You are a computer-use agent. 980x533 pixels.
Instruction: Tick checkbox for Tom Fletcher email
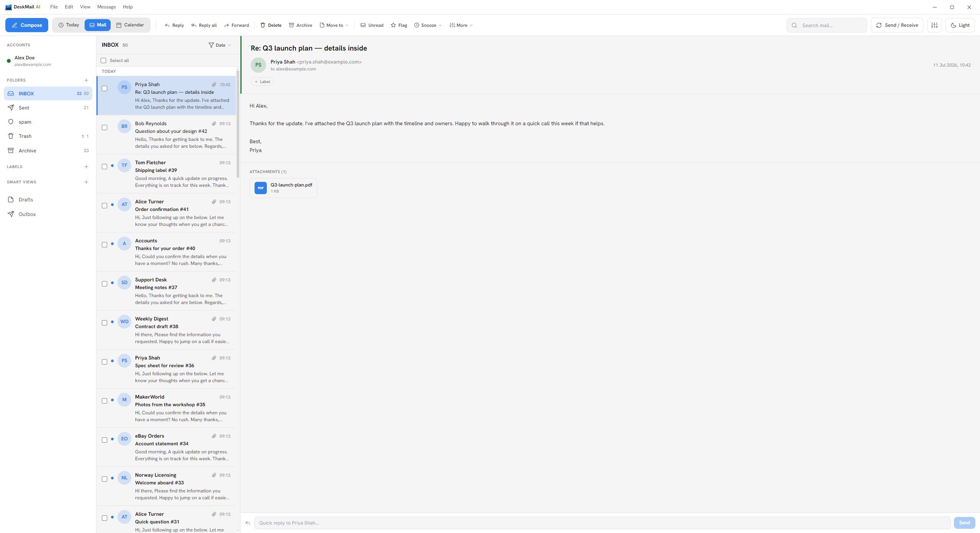[x=105, y=167]
